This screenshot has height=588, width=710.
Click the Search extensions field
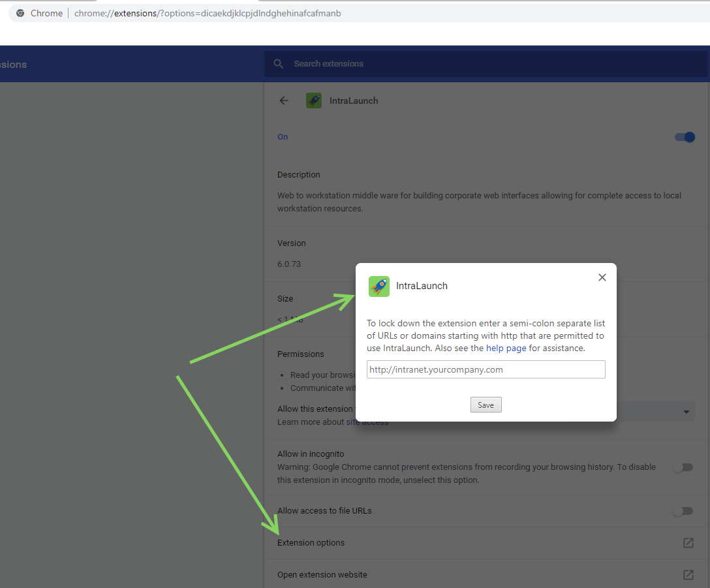point(486,64)
